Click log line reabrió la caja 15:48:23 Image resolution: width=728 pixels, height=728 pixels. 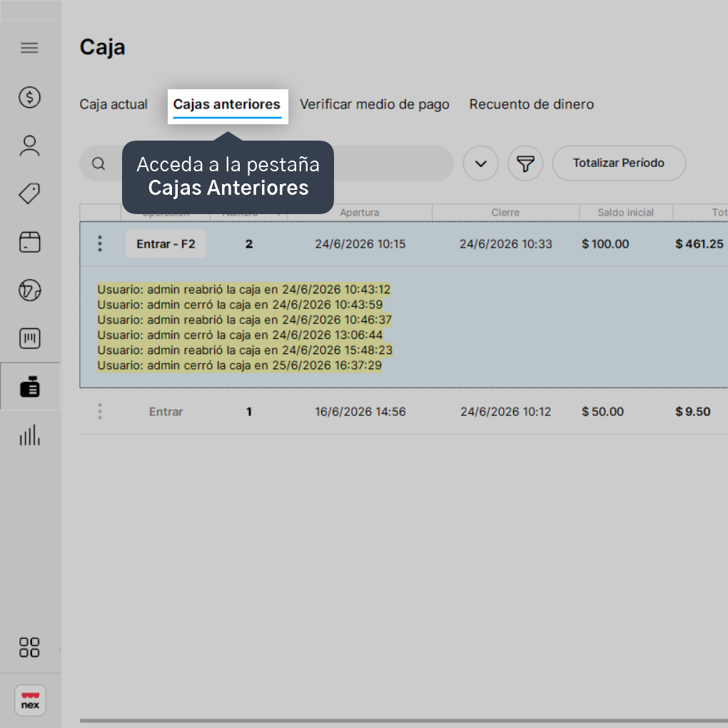[245, 350]
